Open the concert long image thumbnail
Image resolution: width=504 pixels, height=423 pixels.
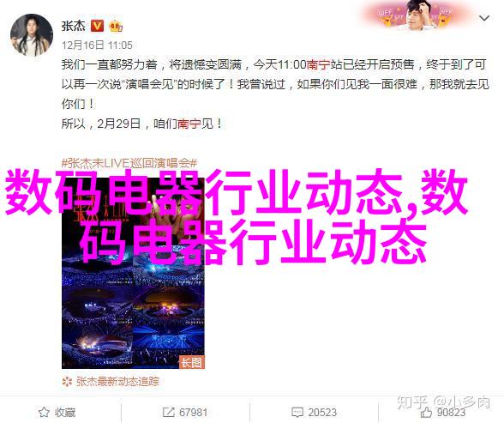pyautogui.click(x=133, y=272)
